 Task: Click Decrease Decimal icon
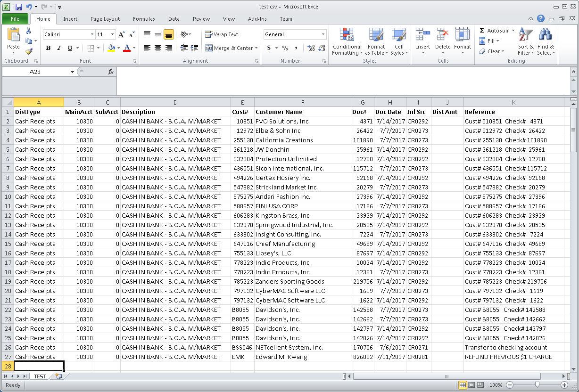322,48
